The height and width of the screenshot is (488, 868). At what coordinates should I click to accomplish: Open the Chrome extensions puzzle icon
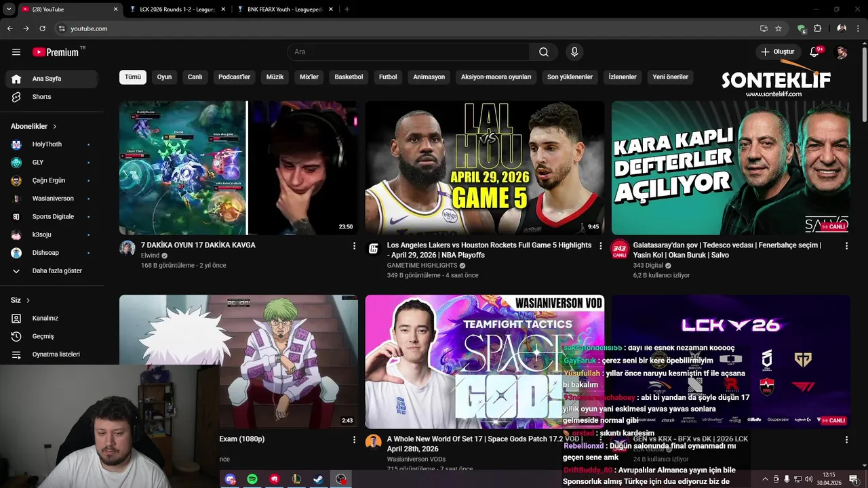click(x=817, y=28)
